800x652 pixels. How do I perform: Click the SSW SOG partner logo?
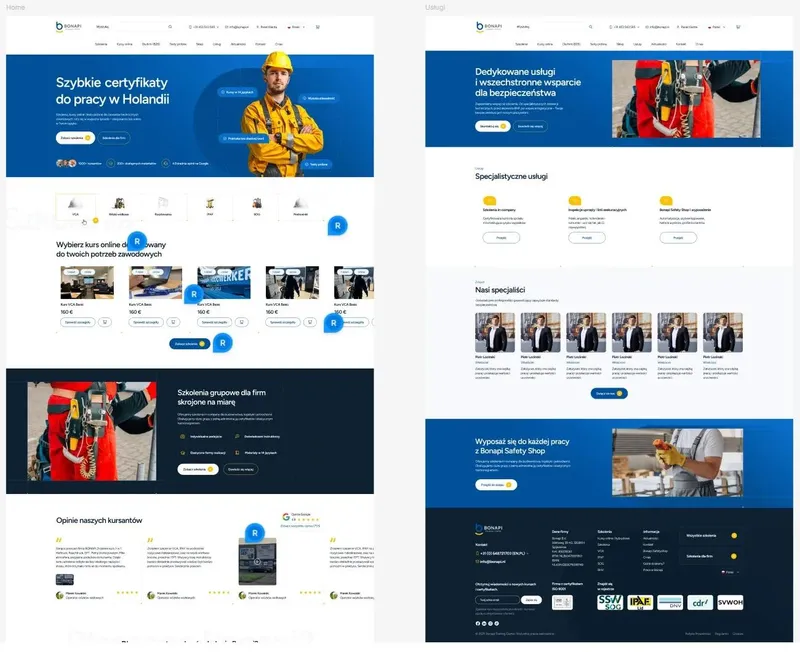(610, 603)
